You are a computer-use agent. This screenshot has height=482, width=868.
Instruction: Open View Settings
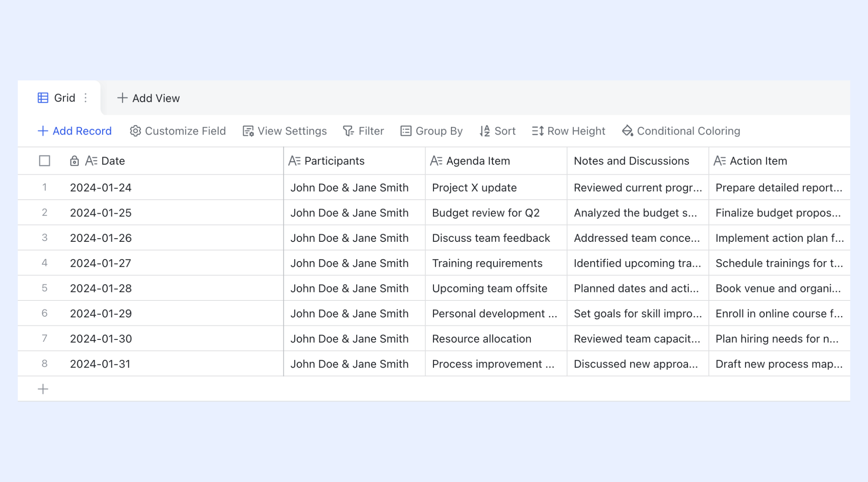pos(285,131)
